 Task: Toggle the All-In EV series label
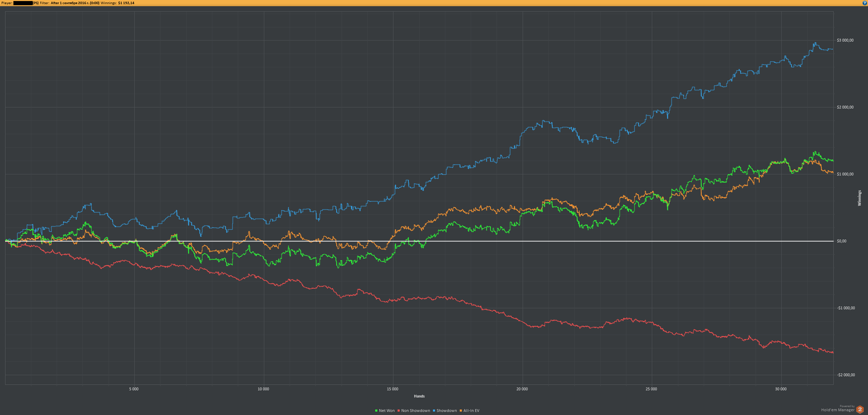[x=471, y=411]
